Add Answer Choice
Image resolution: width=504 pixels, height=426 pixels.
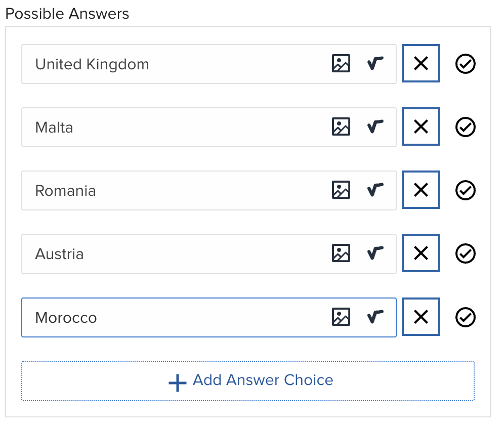tap(248, 380)
